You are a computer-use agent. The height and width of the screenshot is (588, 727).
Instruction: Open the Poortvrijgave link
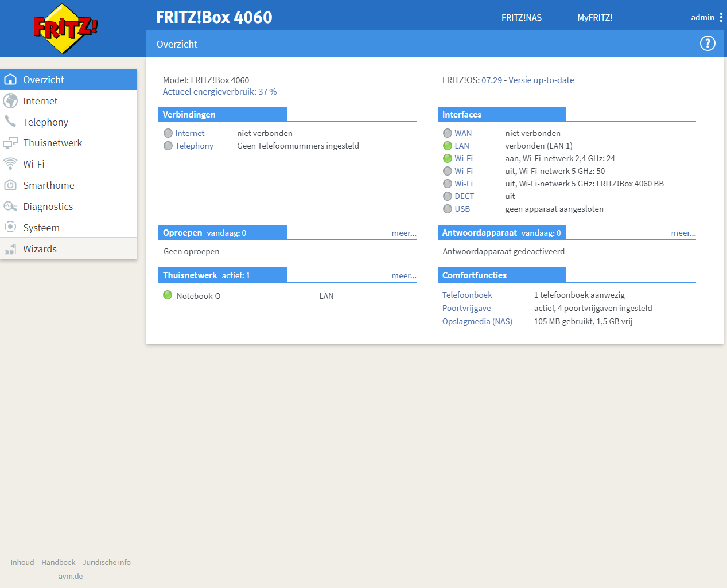click(466, 308)
